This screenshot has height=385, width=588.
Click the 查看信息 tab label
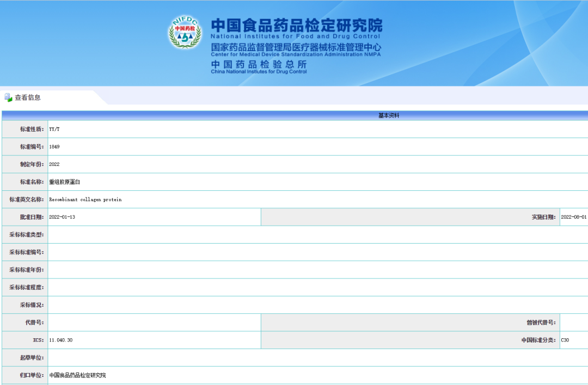click(28, 97)
